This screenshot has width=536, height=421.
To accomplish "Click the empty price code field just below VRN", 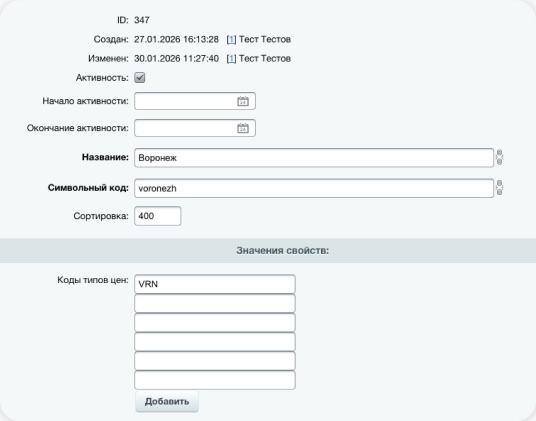I will click(x=215, y=303).
